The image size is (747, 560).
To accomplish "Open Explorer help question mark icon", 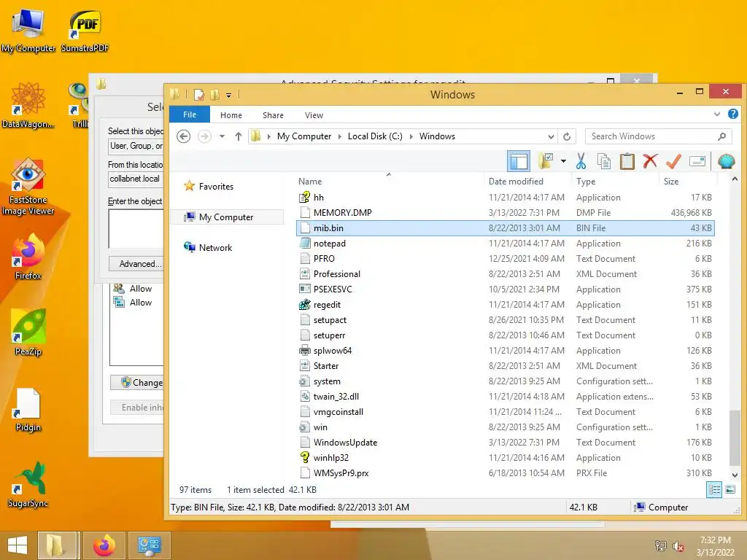I will click(732, 114).
